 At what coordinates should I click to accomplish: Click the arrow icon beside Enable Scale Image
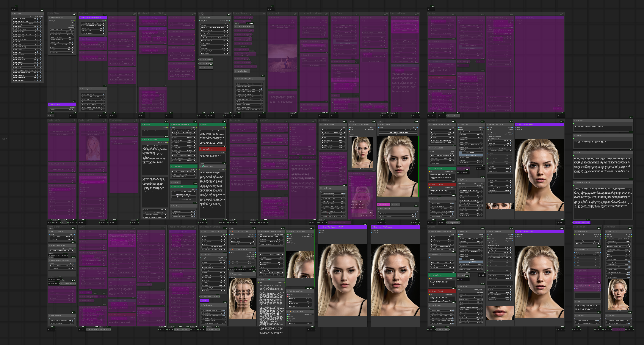40,78
